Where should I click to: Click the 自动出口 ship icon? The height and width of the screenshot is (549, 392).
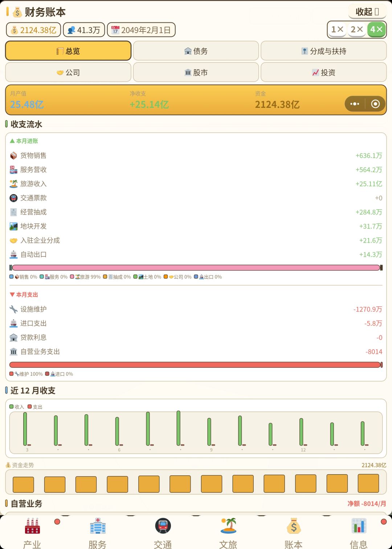[13, 255]
